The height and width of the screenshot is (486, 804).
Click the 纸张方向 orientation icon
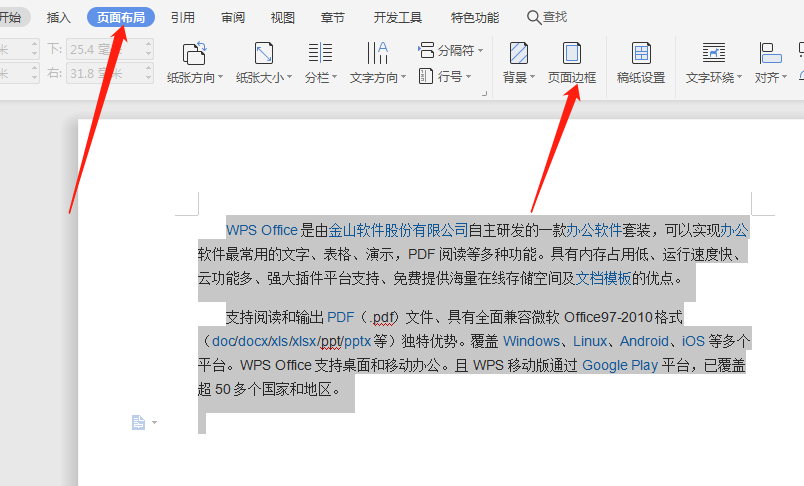point(194,53)
